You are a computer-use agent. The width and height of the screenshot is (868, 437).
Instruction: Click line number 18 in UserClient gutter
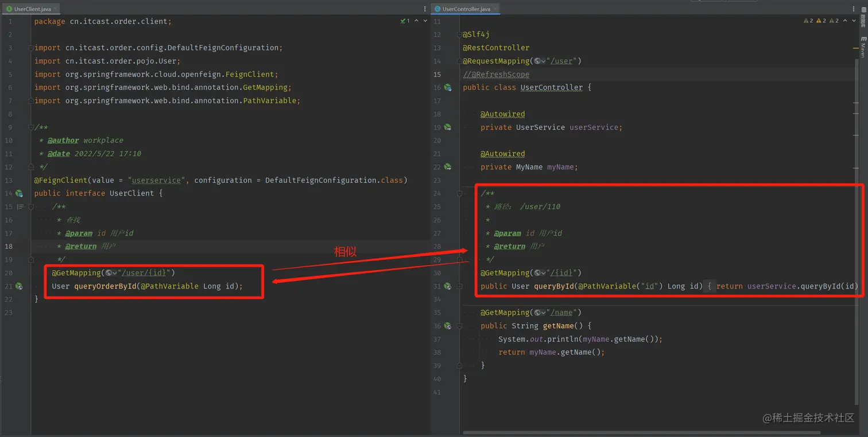coord(9,247)
